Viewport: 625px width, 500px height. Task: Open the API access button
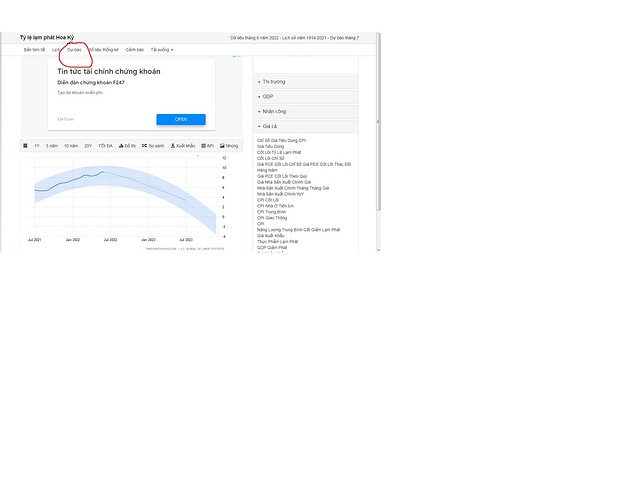(208, 145)
